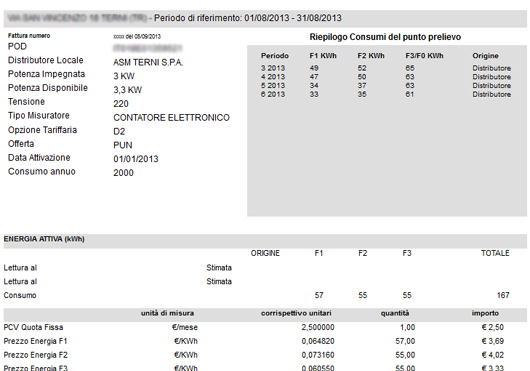
Task: Click the Periodo di riferimento header text
Action: (x=248, y=18)
